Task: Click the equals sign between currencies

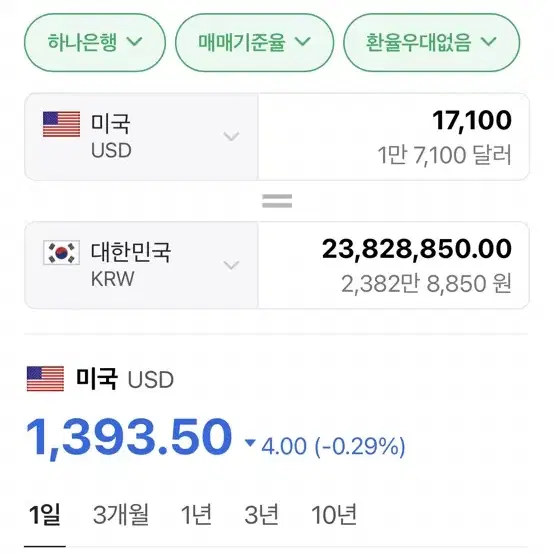Action: [277, 201]
